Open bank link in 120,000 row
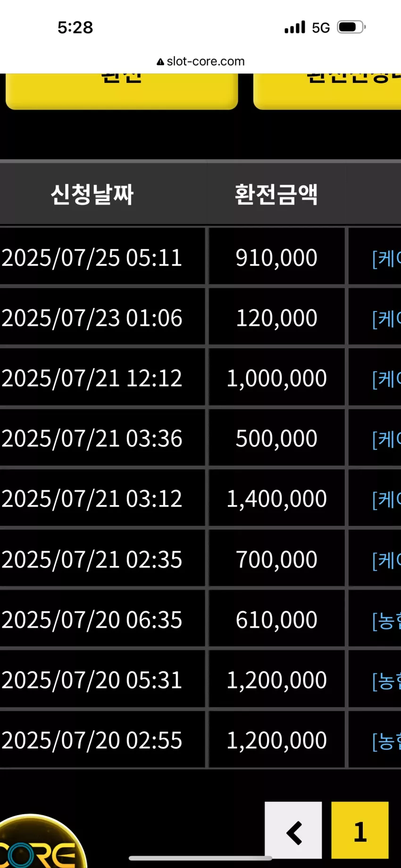The height and width of the screenshot is (868, 401). tap(386, 319)
